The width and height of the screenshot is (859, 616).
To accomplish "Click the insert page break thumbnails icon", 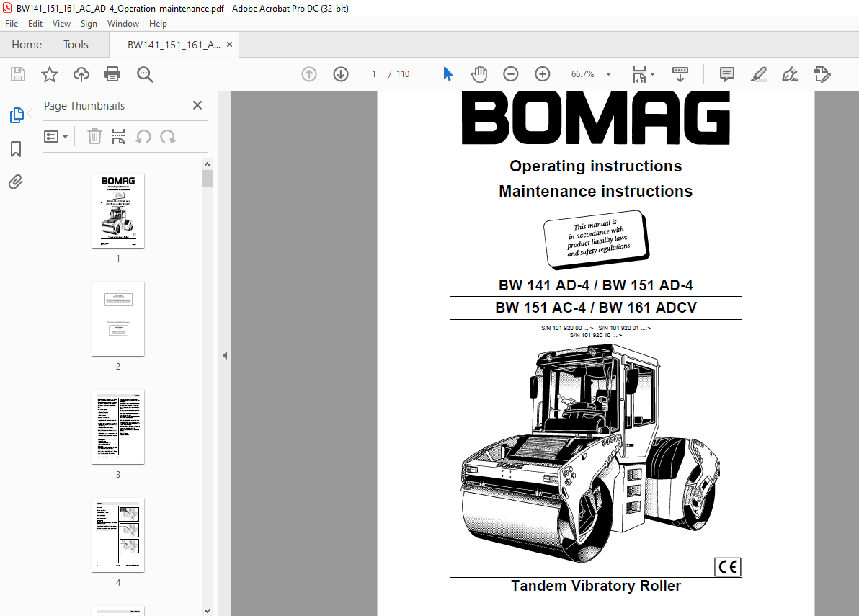I will click(118, 136).
